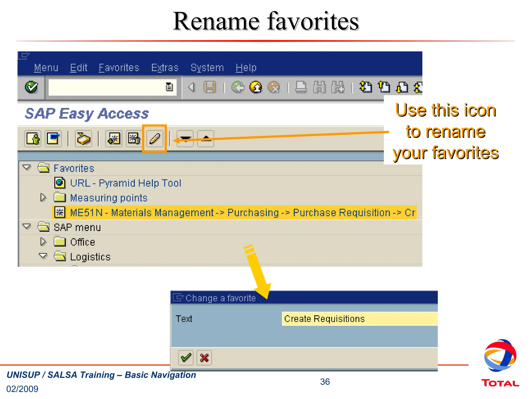Confirm the favorite change with green checkmark
The height and width of the screenshot is (399, 532).
tap(186, 358)
